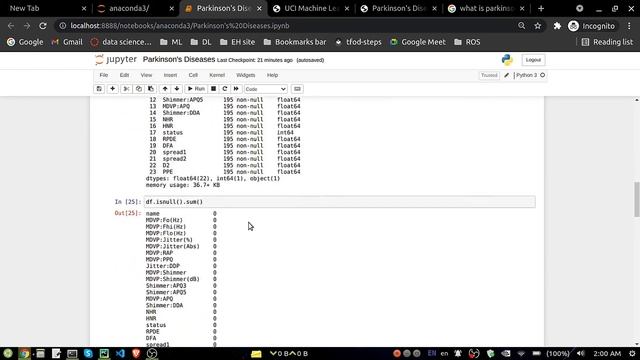Cut selected cells with scissors icon
Viewport: 640px width, 360px height.
pos(126,89)
